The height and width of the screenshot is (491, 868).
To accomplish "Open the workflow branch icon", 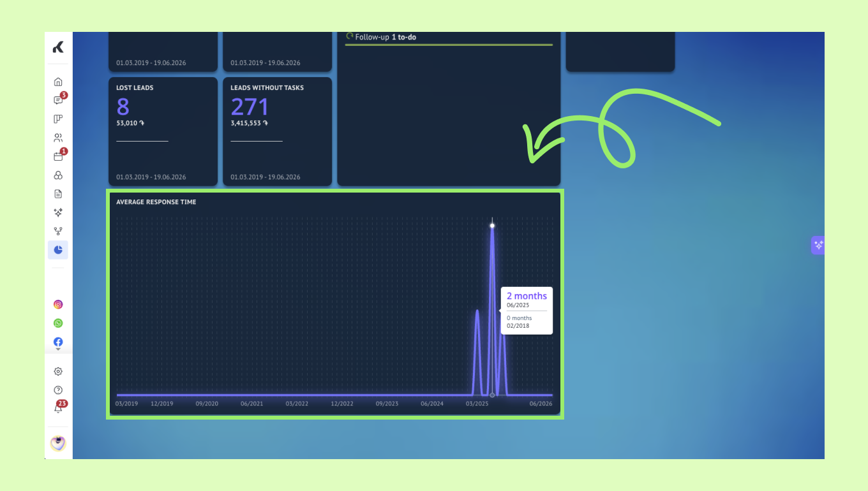I will click(58, 231).
